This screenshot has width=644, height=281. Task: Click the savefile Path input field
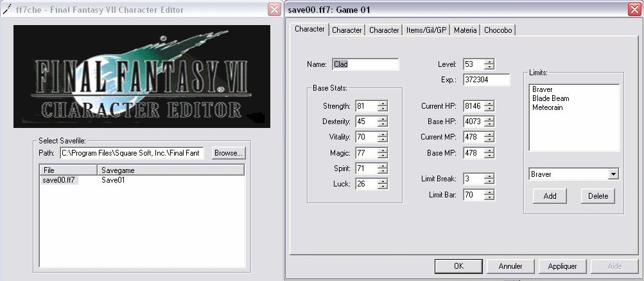(x=132, y=153)
